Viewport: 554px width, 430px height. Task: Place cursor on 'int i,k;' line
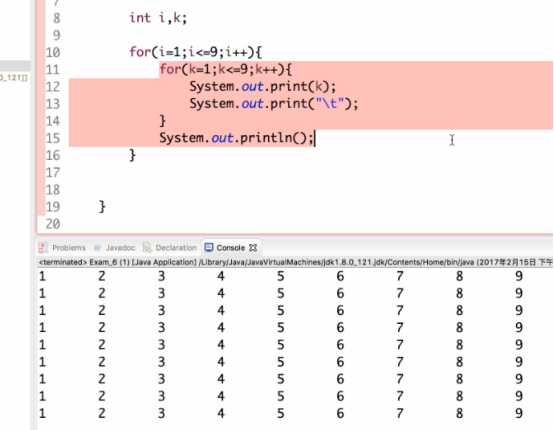[158, 18]
